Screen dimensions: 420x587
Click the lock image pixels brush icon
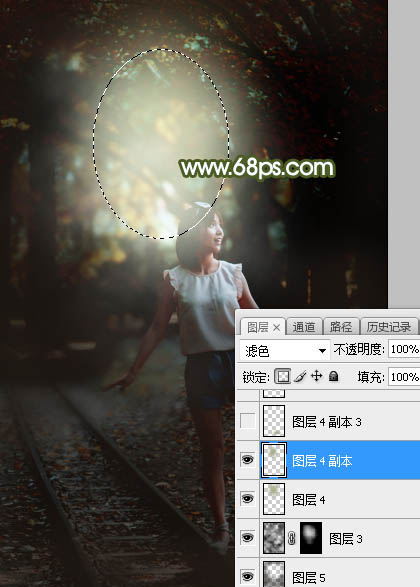[x=300, y=376]
